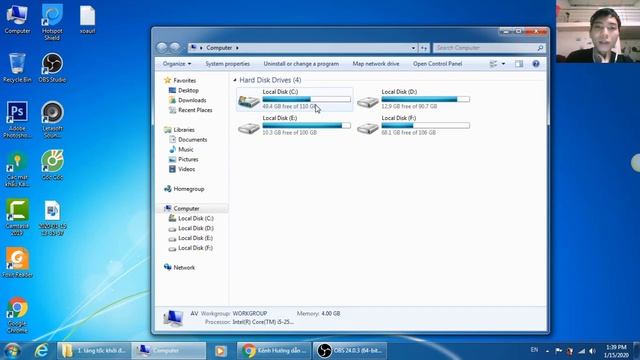The width and height of the screenshot is (640, 360).
Task: Click the refresh button beside address bar
Action: [424, 48]
